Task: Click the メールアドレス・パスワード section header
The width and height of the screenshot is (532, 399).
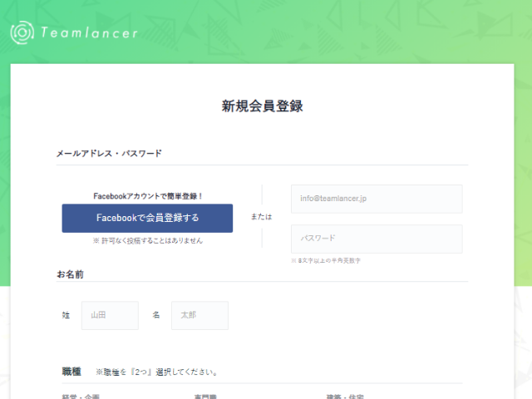Action: (109, 154)
